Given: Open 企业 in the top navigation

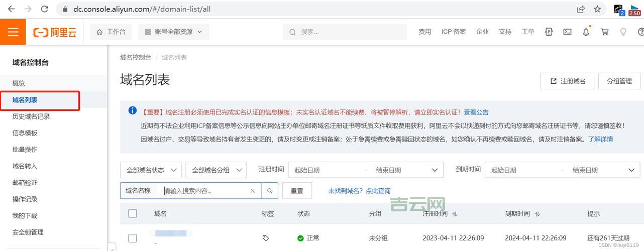Looking at the screenshot, I should tap(482, 32).
